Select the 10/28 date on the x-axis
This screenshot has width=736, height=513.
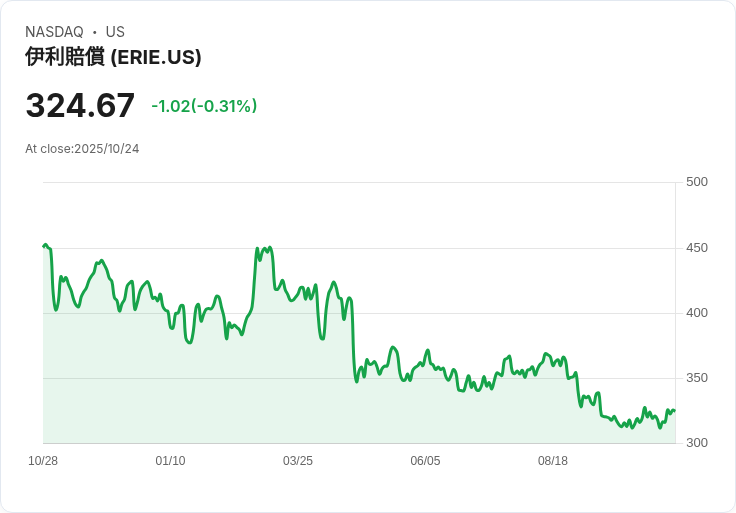click(43, 461)
